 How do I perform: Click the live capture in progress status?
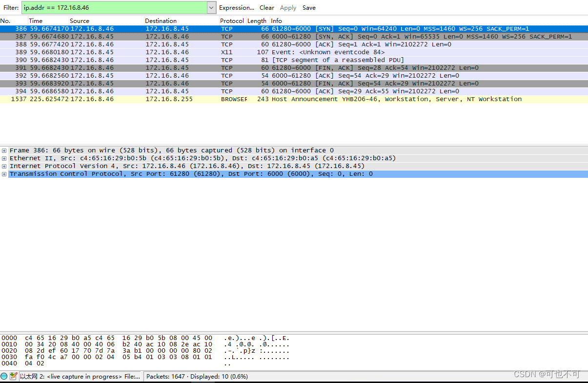[x=80, y=377]
